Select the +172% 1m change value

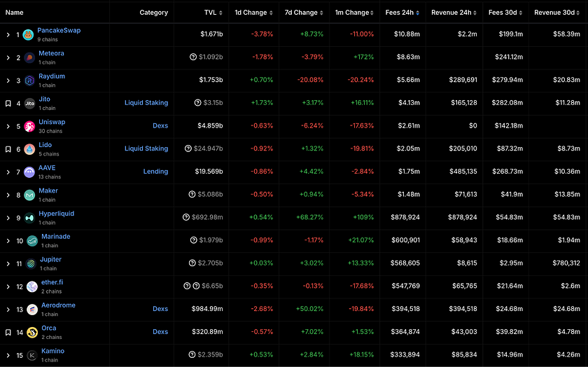click(363, 57)
